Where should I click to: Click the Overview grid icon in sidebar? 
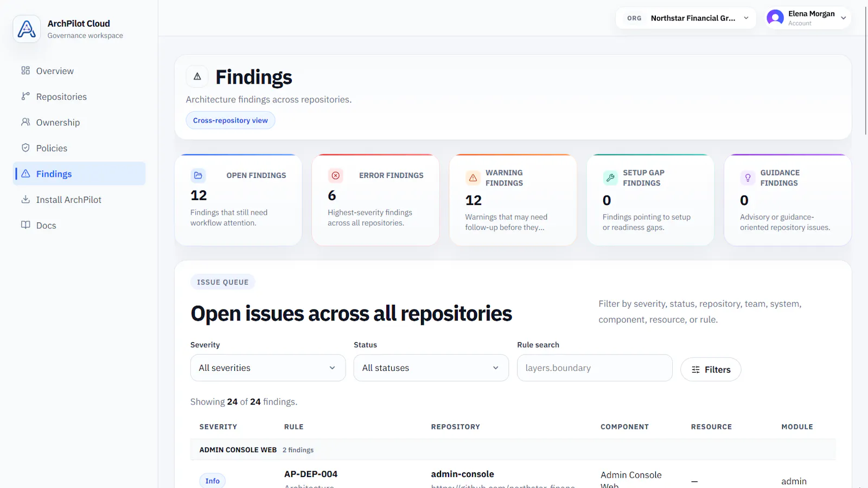click(x=25, y=70)
